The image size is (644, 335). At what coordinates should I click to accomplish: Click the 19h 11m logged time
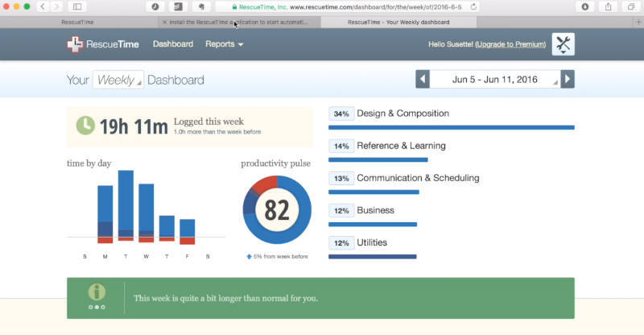point(134,126)
